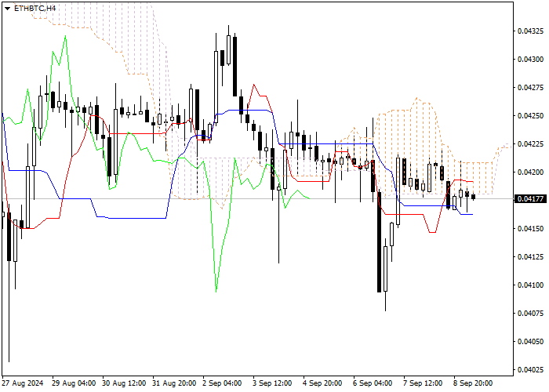Click the 31 Aug 20:00 time label
Screen dimensions: 549x392
174,383
